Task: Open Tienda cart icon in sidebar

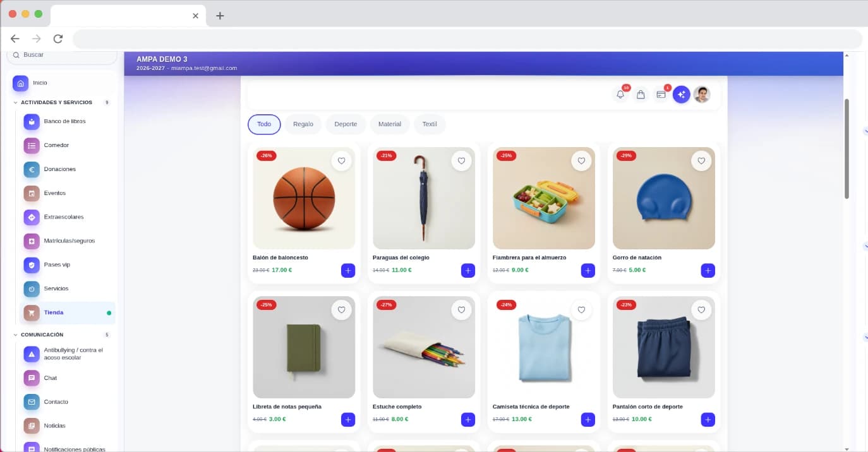Action: point(32,312)
